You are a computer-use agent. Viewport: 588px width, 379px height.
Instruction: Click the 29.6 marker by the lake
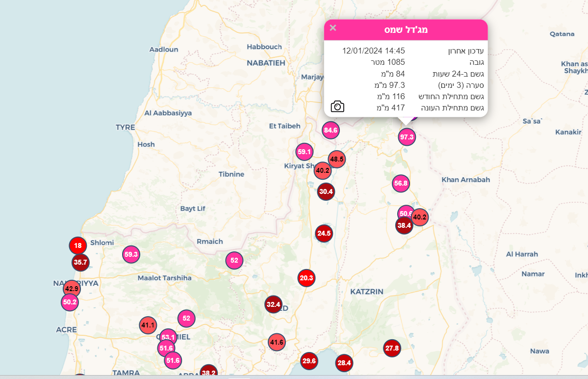[x=309, y=361]
